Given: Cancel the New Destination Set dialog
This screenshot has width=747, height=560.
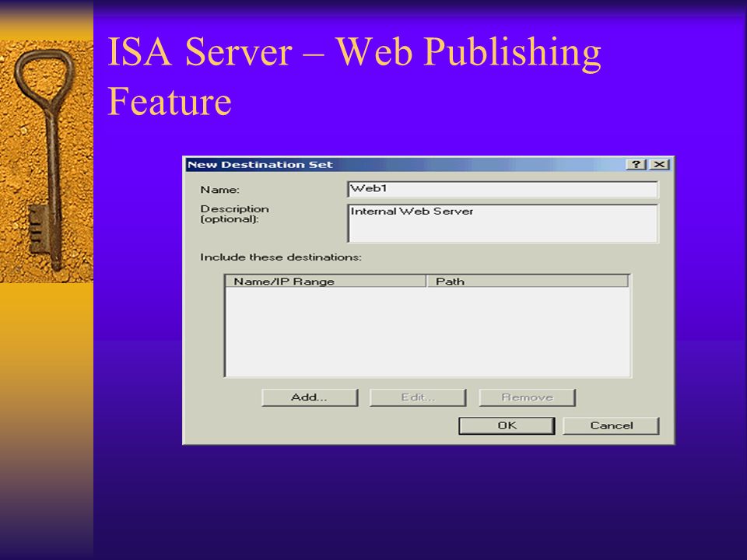Looking at the screenshot, I should point(612,425).
